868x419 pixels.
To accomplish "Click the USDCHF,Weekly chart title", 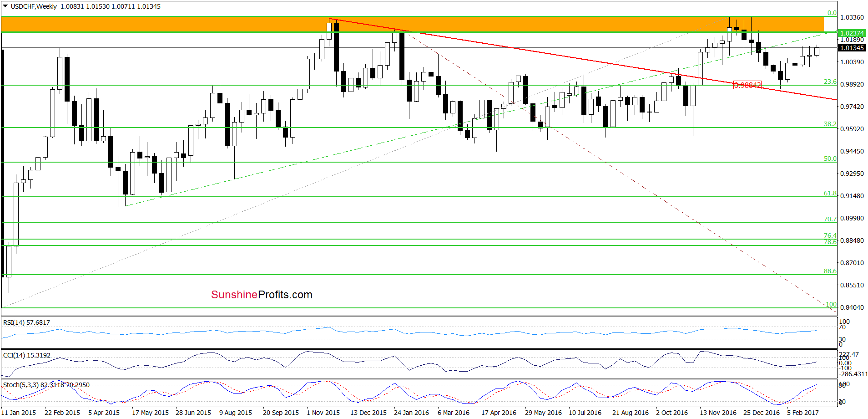I will [x=34, y=6].
